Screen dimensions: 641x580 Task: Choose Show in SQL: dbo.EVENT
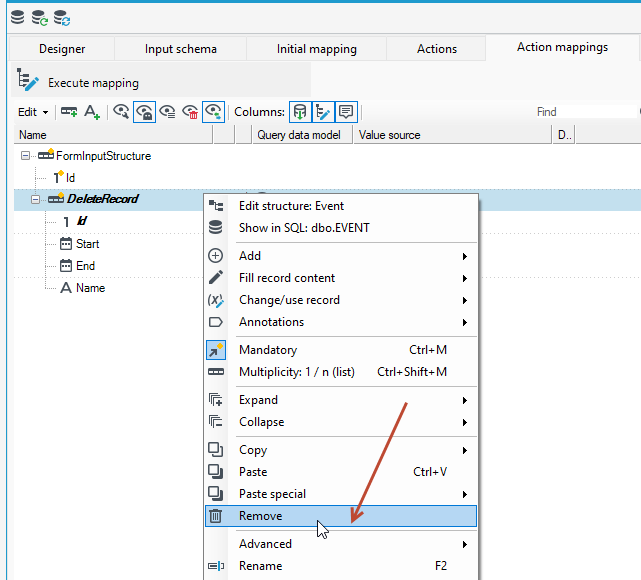(341, 228)
